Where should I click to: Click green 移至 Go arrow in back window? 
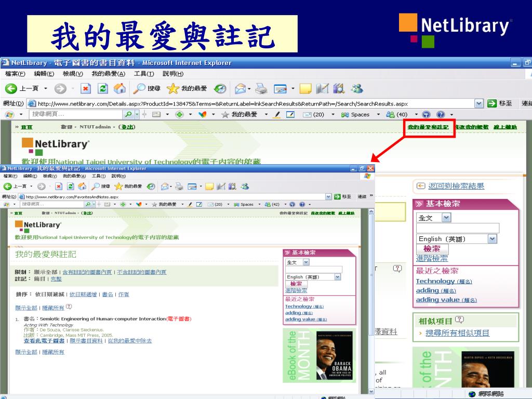pos(491,103)
